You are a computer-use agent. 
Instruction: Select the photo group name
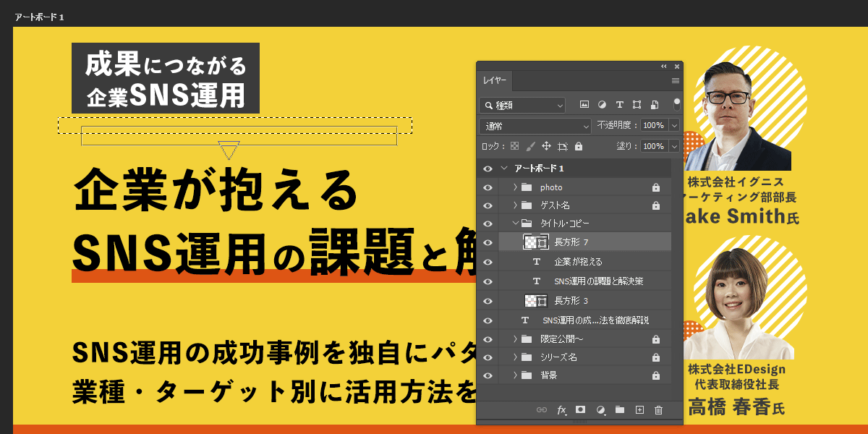pyautogui.click(x=551, y=187)
